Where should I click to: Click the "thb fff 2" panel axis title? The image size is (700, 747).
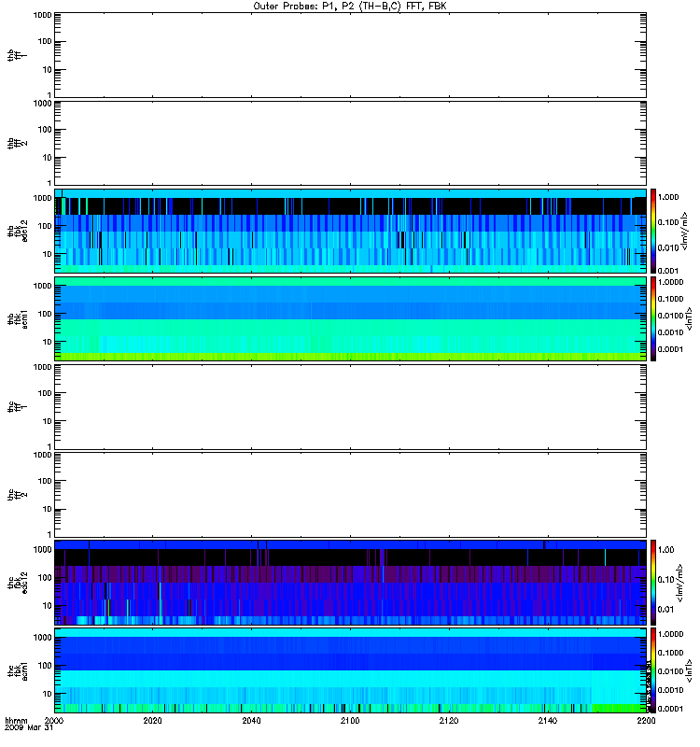pyautogui.click(x=17, y=143)
